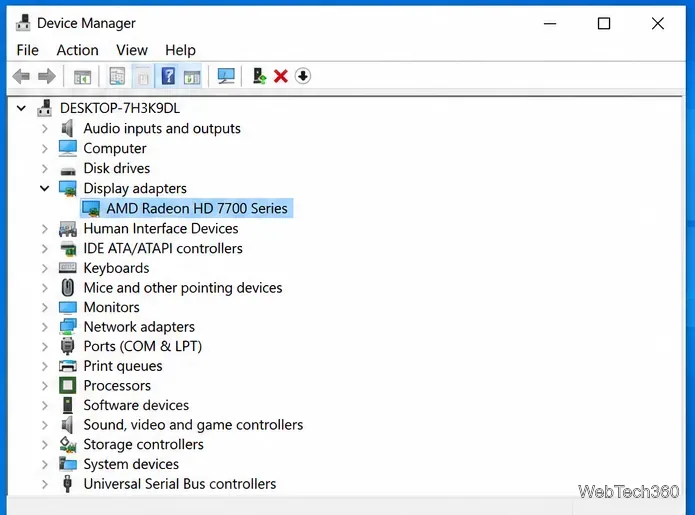Expand the Monitors category arrow
The height and width of the screenshot is (515, 695).
tap(44, 307)
